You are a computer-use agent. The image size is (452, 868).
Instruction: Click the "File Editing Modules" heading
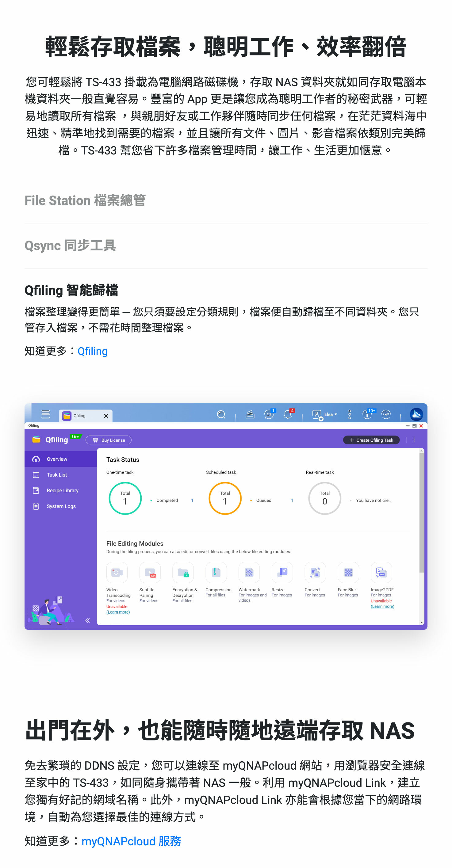coord(135,543)
